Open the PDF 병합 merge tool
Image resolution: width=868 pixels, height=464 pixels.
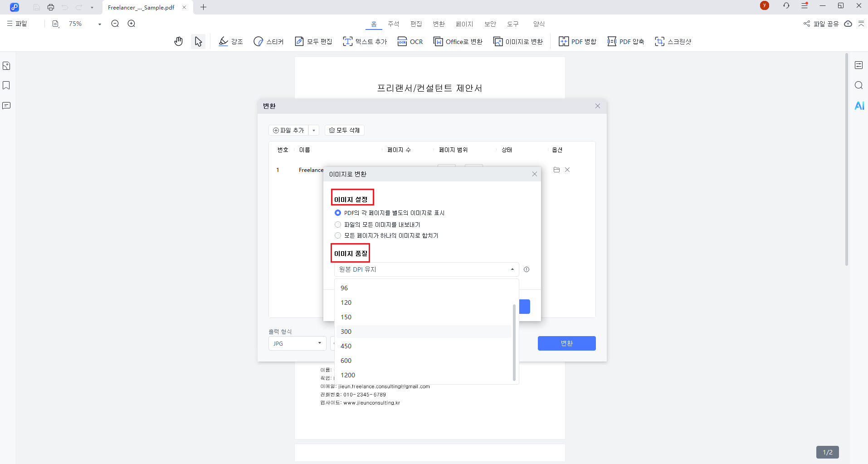click(x=577, y=41)
